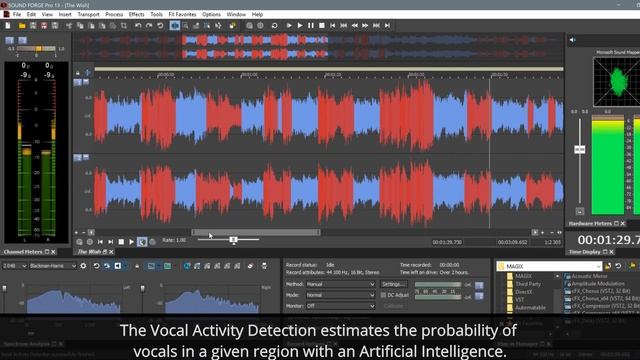Screen dimensions: 640x360
Task: Open spectrum analysis settings gear icon
Action: tap(83, 266)
